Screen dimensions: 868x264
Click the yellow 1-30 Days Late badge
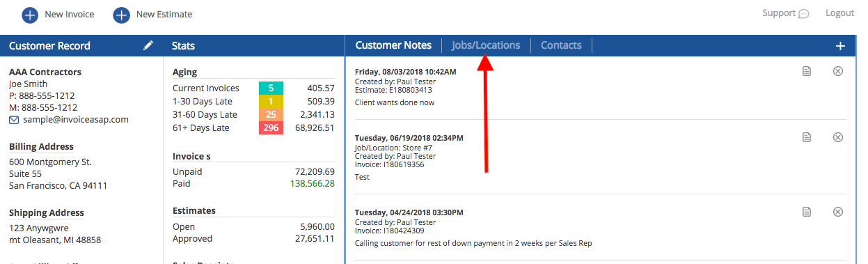tap(271, 102)
